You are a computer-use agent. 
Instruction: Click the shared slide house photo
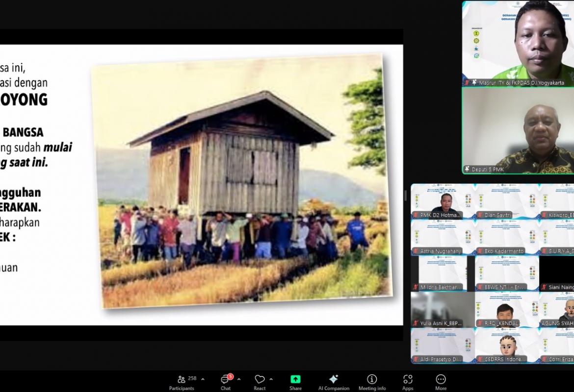pyautogui.click(x=240, y=181)
